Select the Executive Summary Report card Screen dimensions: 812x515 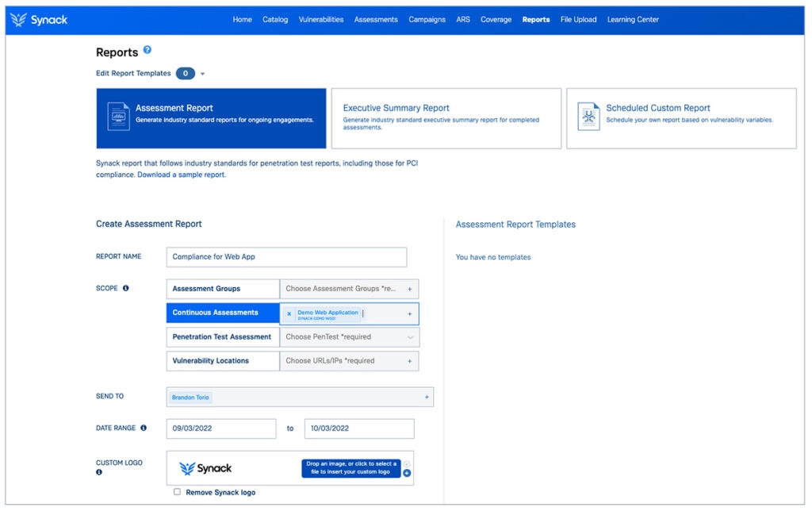446,118
